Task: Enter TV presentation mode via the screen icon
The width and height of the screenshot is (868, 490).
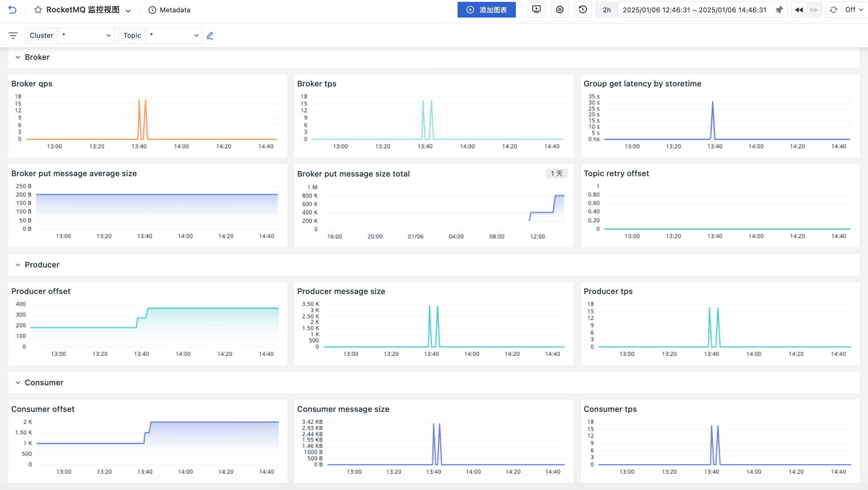Action: click(536, 10)
